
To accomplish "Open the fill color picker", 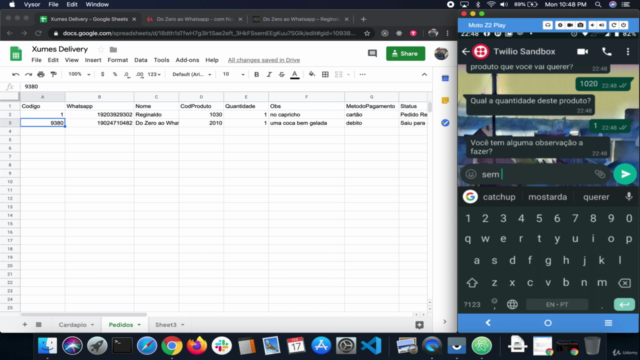I will point(312,74).
